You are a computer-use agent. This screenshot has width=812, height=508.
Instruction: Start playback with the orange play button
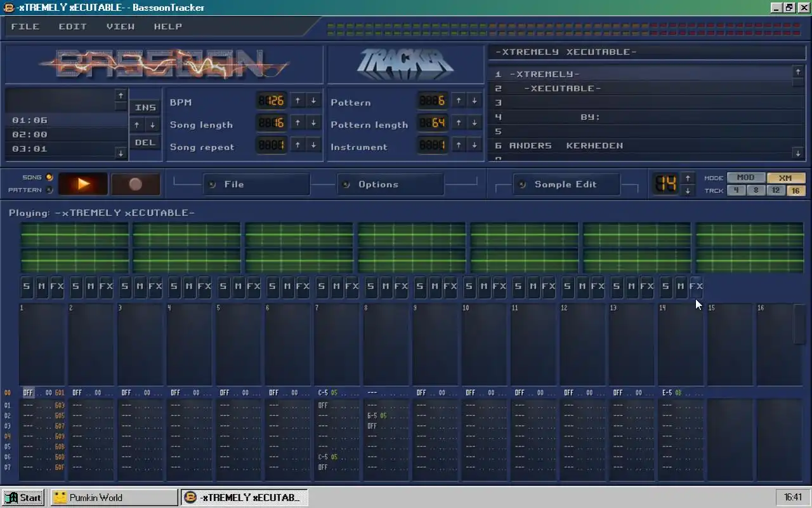tap(83, 184)
